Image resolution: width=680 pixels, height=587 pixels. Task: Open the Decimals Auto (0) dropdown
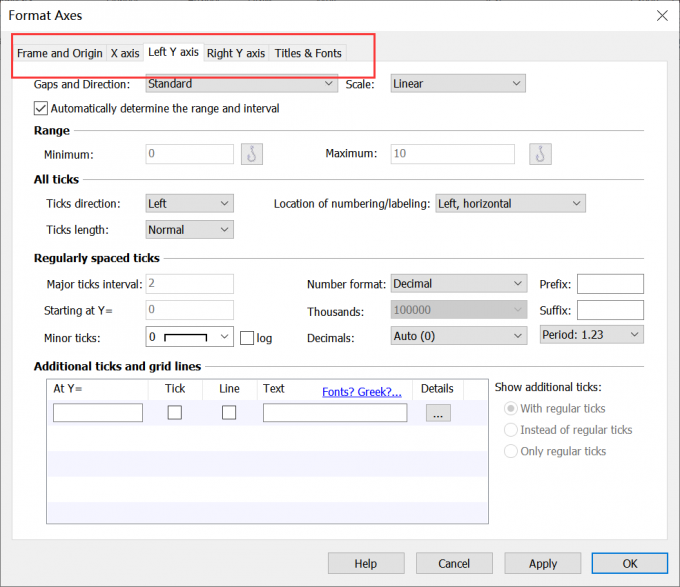coord(459,336)
